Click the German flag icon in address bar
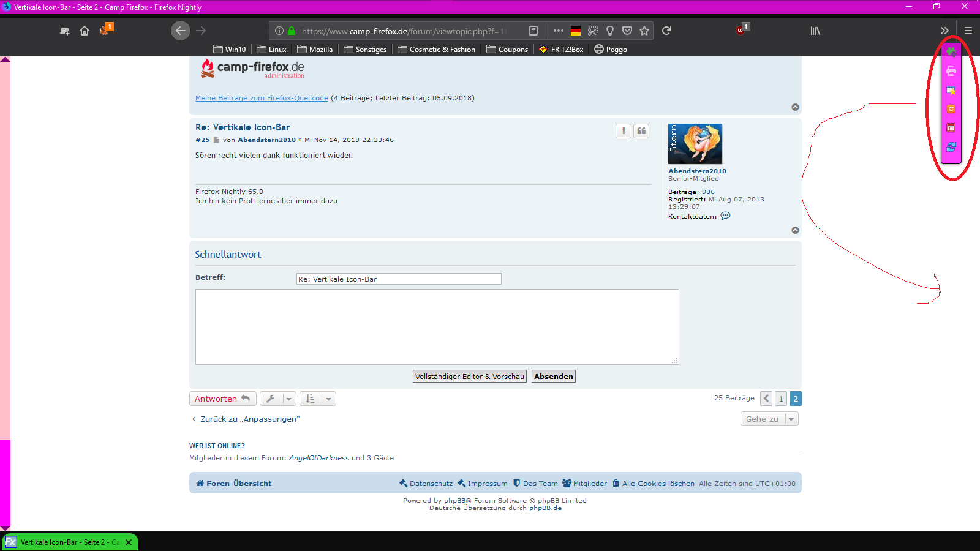This screenshot has width=980, height=551. 576,31
